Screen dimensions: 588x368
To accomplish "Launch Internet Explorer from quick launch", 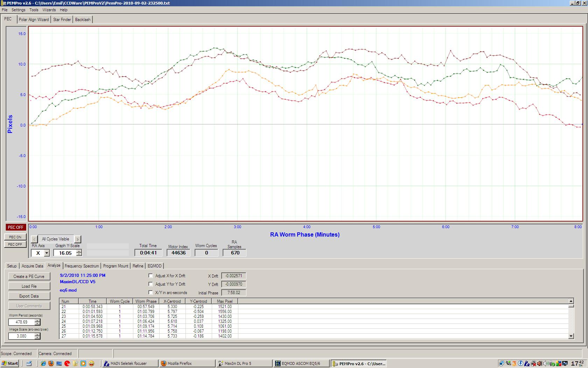I will pyautogui.click(x=43, y=363).
